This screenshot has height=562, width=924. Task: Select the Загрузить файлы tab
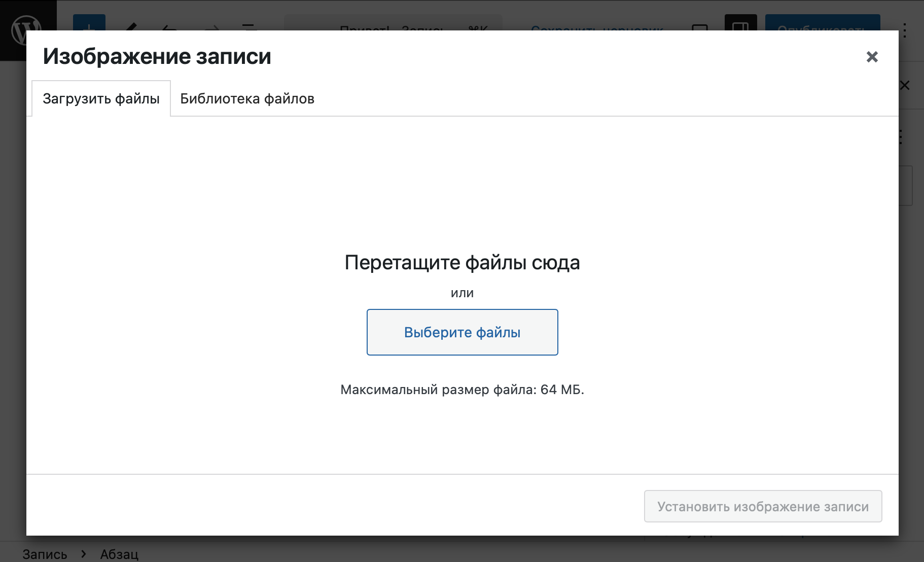101,99
